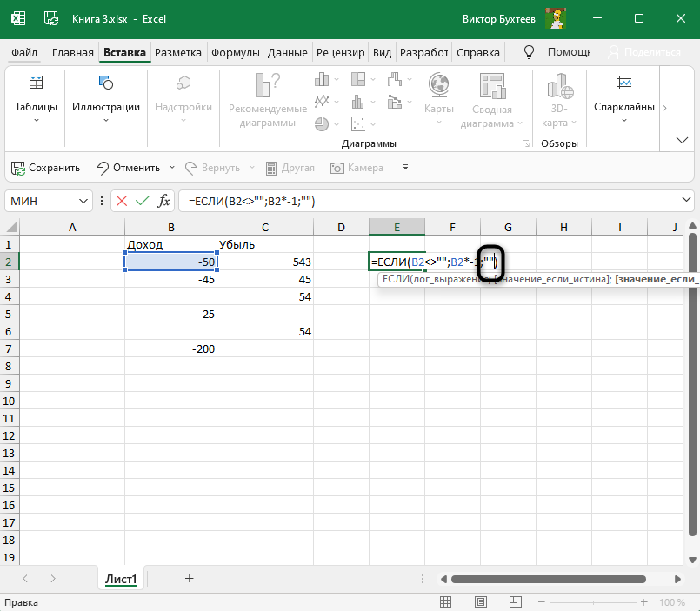This screenshot has width=700, height=611.
Task: Open the Формулы ribbon tab
Action: pyautogui.click(x=237, y=52)
